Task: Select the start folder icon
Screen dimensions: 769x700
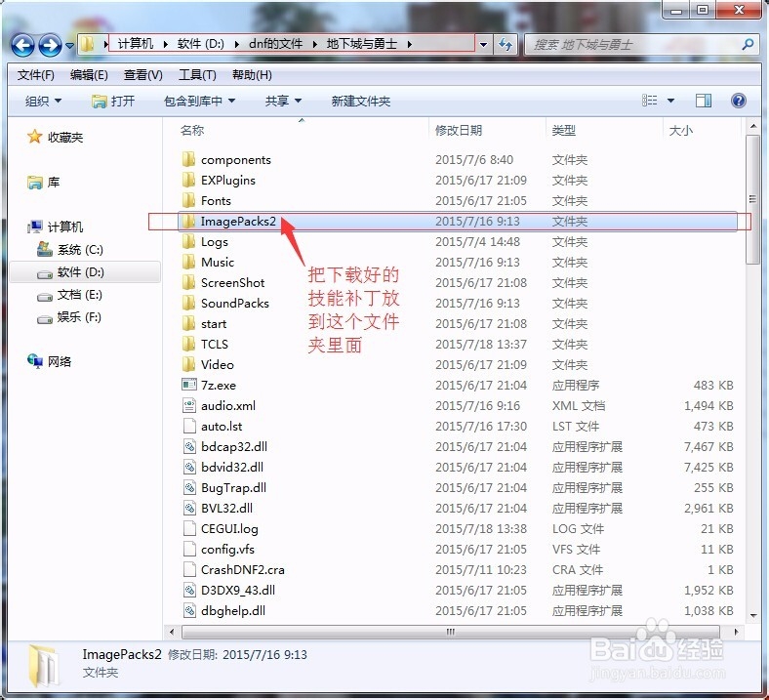Action: pos(188,324)
